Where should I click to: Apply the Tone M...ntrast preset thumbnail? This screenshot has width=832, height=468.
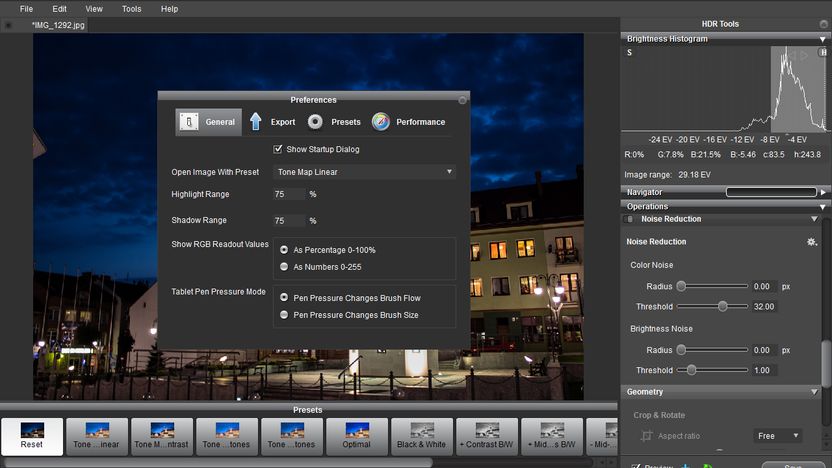click(x=161, y=436)
